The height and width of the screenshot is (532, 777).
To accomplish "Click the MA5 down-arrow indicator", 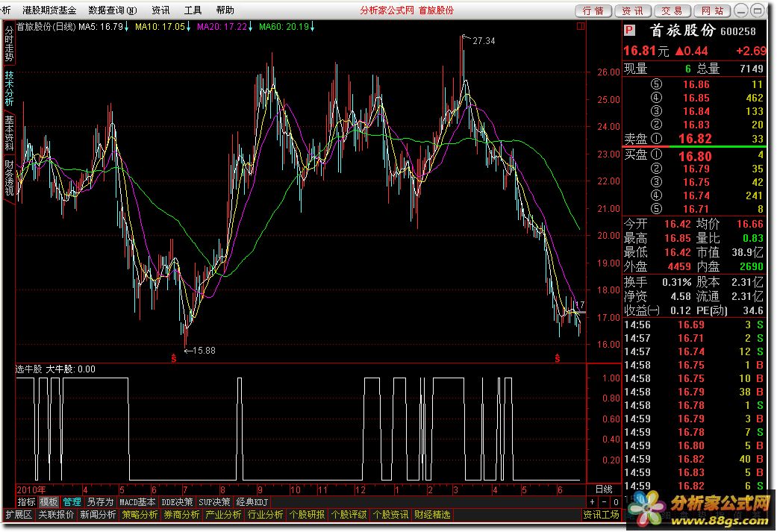I will (126, 27).
